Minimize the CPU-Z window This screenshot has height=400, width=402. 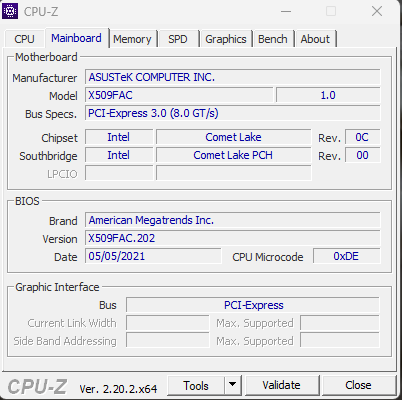point(286,11)
